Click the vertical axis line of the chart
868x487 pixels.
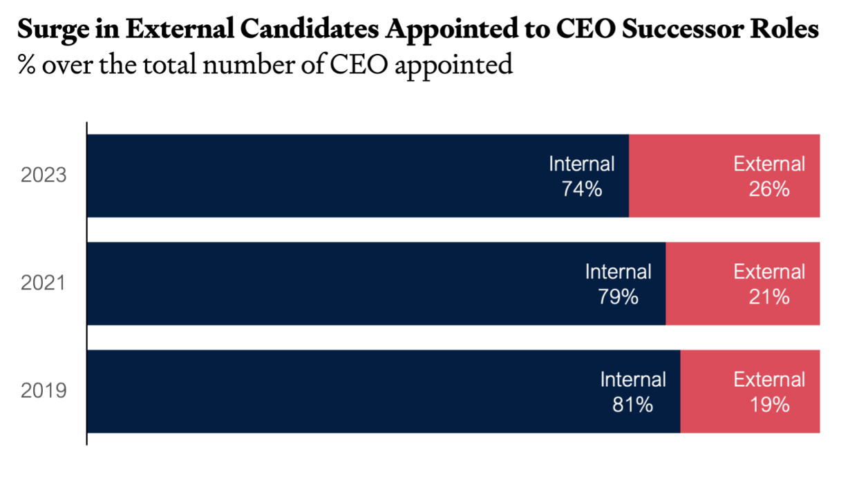click(86, 283)
